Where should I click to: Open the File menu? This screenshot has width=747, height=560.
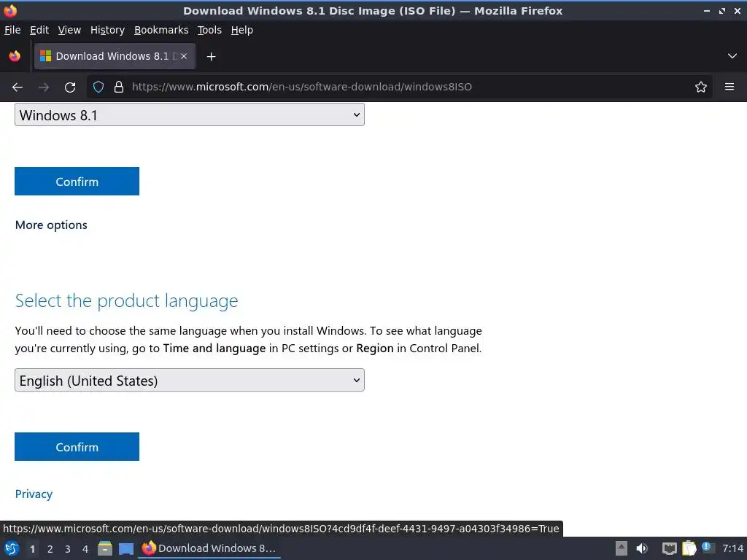point(12,30)
